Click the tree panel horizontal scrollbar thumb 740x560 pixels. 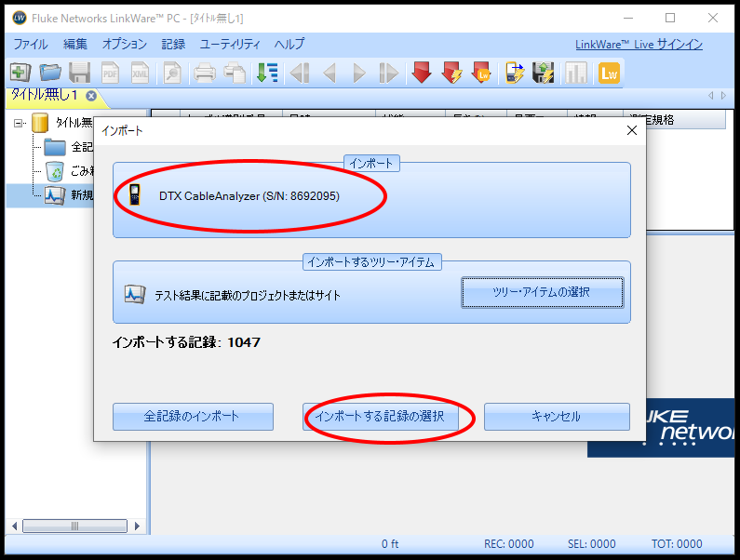point(75,526)
